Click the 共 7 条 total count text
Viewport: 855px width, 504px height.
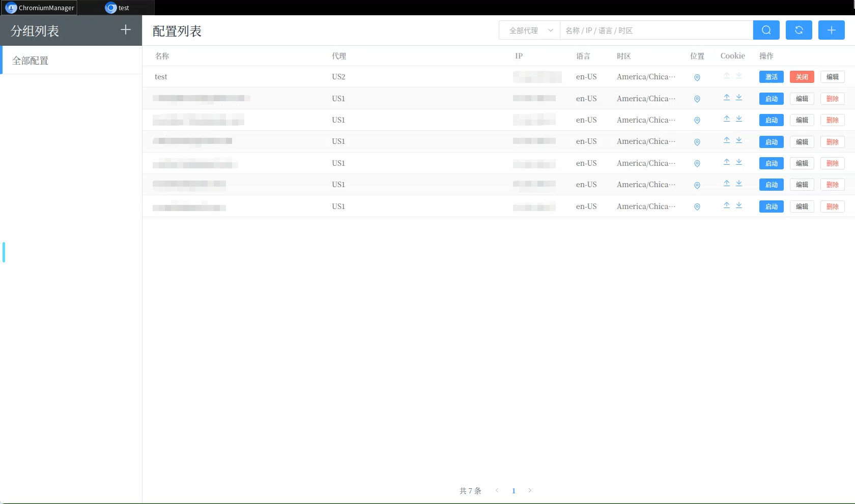[470, 491]
